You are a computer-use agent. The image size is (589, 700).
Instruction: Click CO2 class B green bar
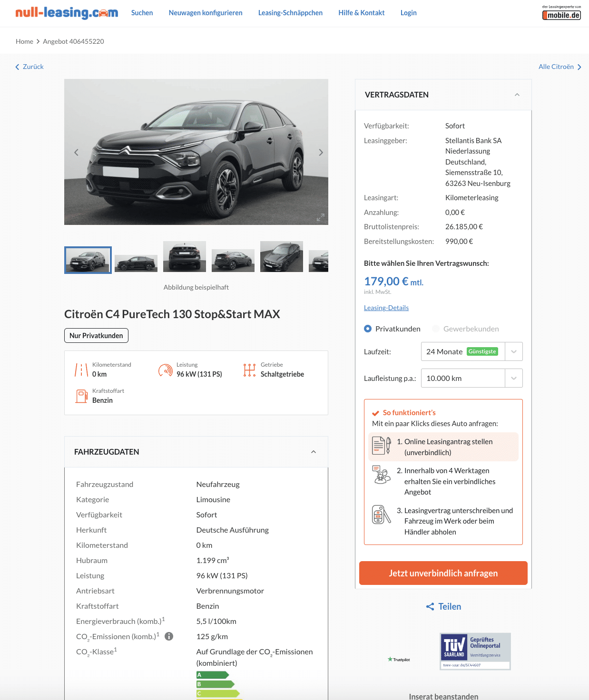pos(216,684)
